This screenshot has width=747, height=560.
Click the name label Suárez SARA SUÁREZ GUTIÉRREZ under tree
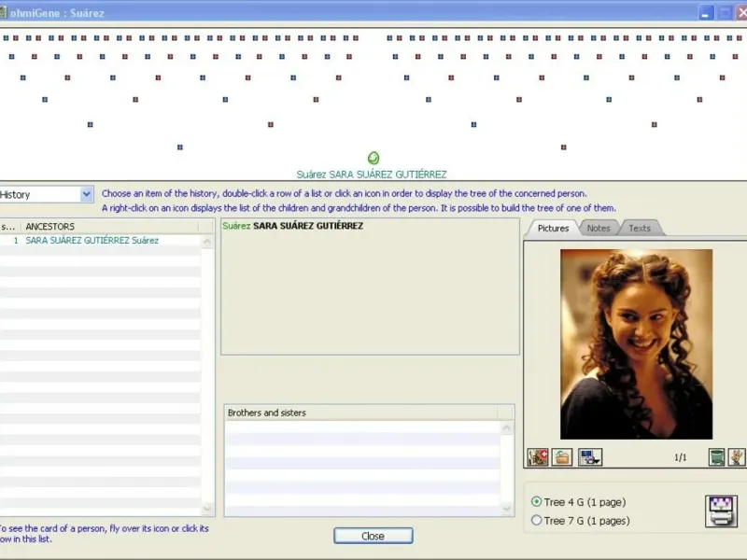pos(372,175)
